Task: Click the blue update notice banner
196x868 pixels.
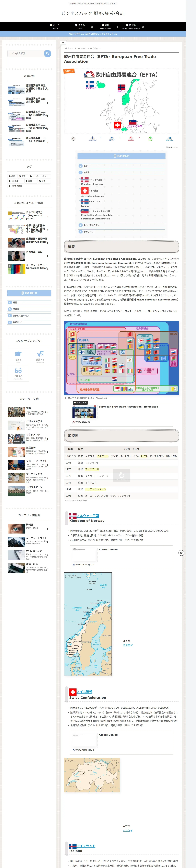Action: [x=93, y=34]
